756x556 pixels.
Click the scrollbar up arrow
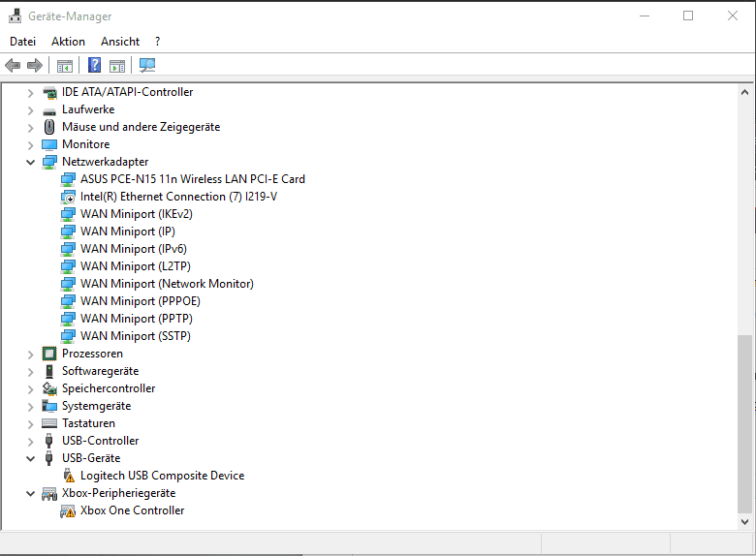[x=745, y=92]
